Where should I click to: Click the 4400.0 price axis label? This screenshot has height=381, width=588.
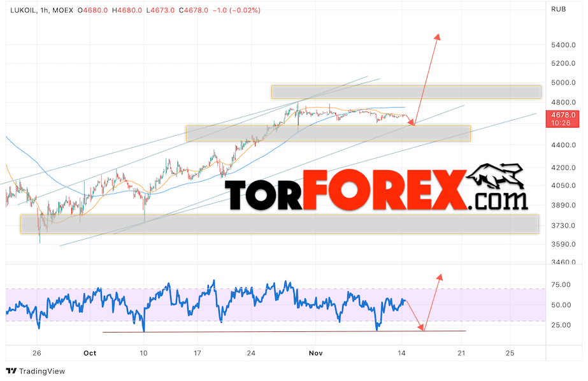click(563, 145)
